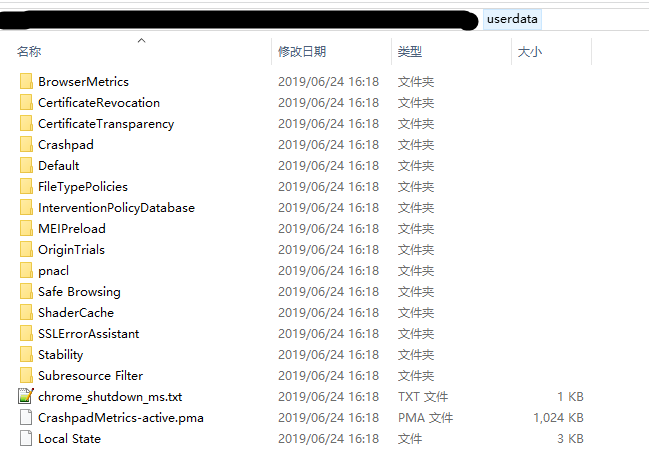649x475 pixels.
Task: Click the SSLErrorAssistant folder name
Action: tap(89, 333)
